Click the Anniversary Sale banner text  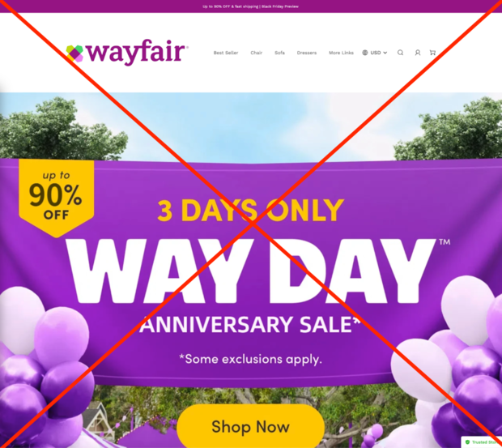click(x=251, y=324)
